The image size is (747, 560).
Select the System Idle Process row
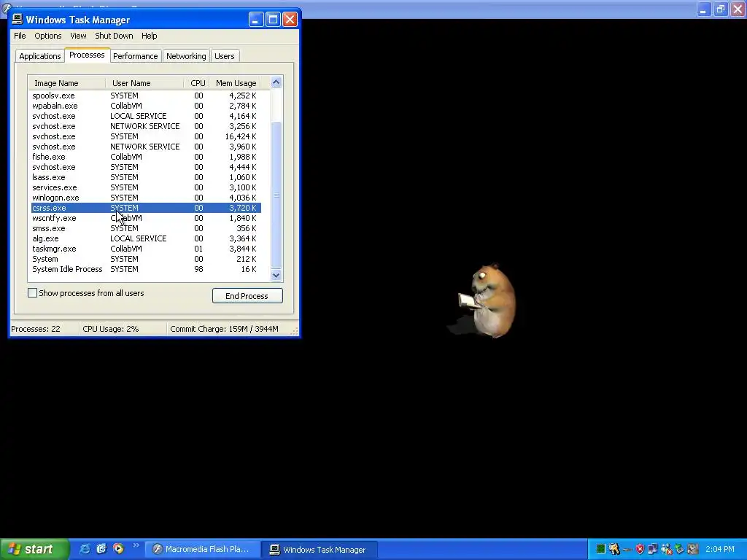click(x=146, y=269)
